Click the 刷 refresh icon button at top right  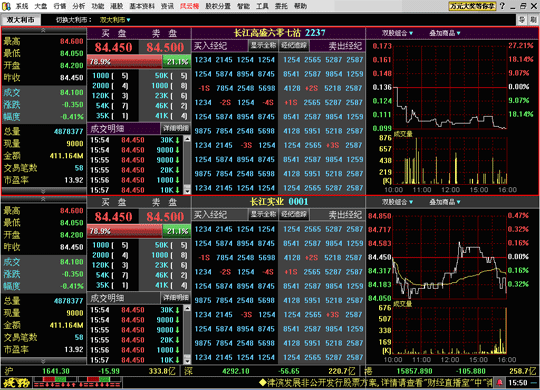(x=533, y=20)
